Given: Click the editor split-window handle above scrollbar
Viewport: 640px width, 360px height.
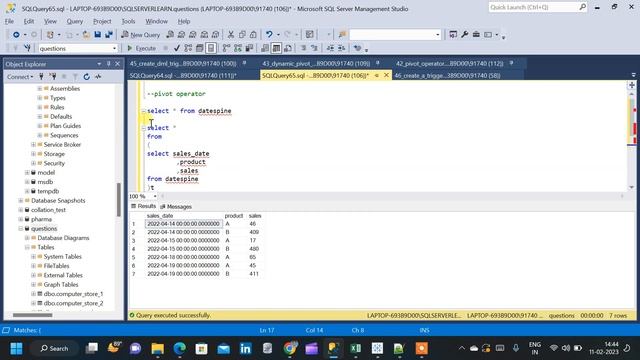Looking at the screenshot, I should [x=632, y=85].
